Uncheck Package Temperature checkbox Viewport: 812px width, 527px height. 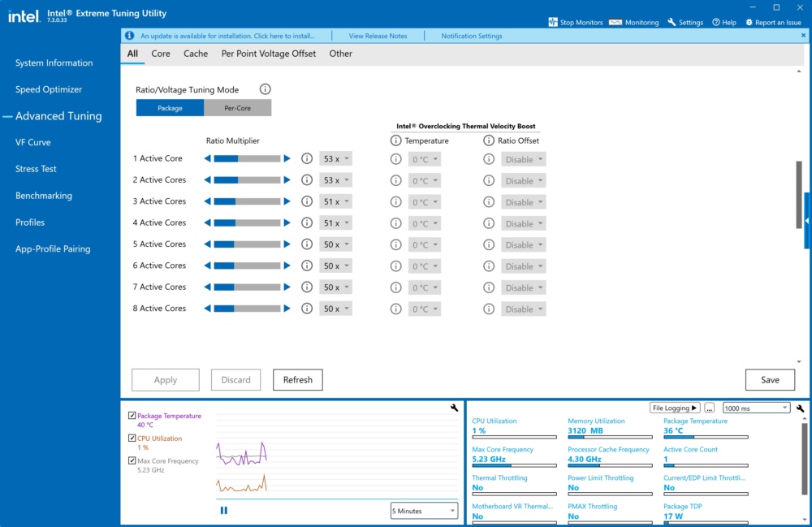click(x=132, y=415)
